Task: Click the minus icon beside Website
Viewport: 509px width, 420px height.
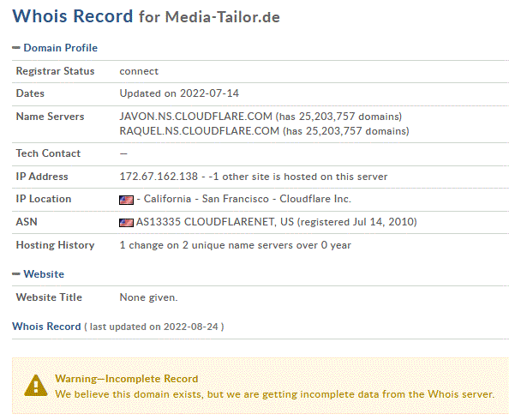Action: coord(16,274)
